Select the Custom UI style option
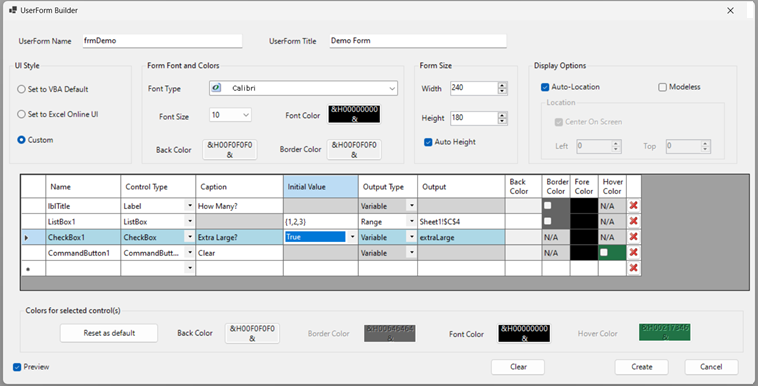Image resolution: width=758 pixels, height=386 pixels. [21, 140]
